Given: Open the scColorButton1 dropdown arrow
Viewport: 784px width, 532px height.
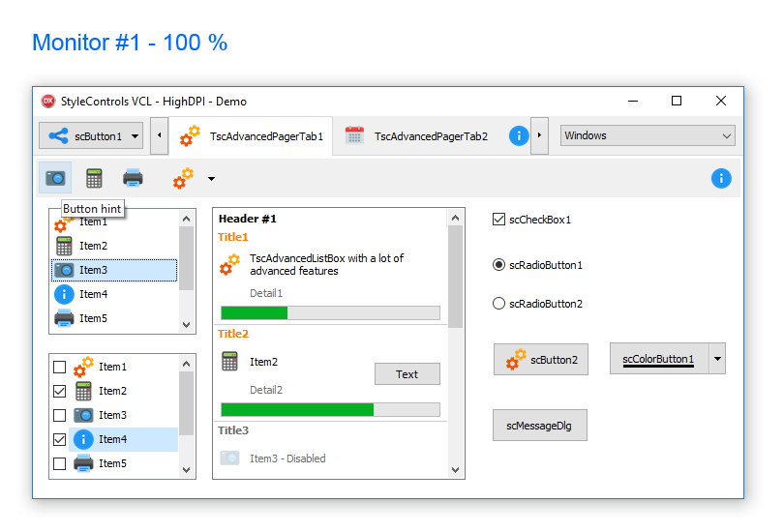Looking at the screenshot, I should coord(717,359).
